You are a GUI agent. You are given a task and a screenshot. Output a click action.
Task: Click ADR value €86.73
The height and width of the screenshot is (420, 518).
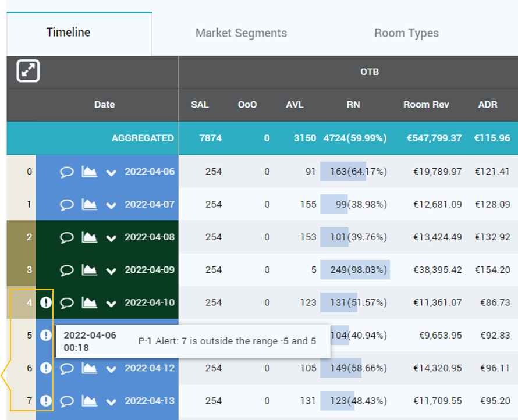pos(495,302)
